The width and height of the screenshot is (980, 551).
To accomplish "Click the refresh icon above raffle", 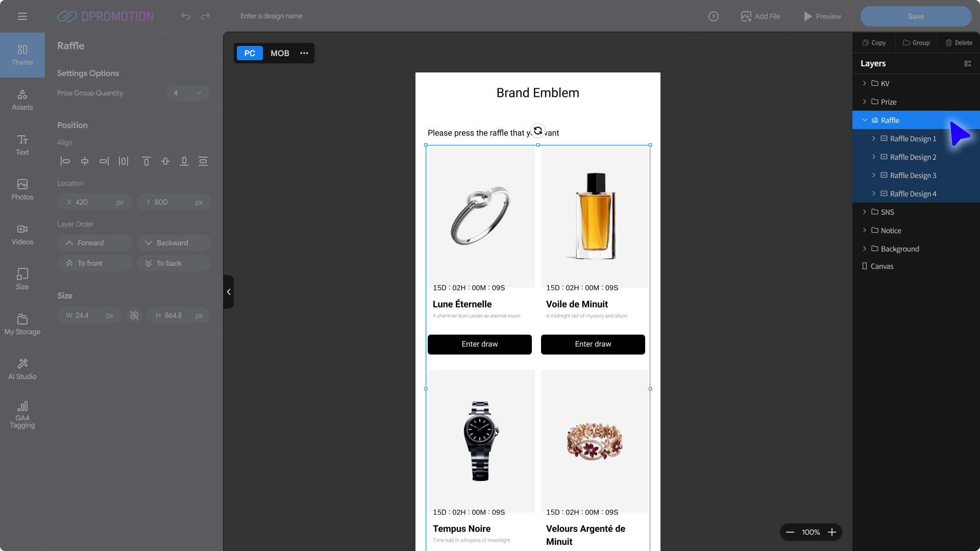I will (538, 131).
